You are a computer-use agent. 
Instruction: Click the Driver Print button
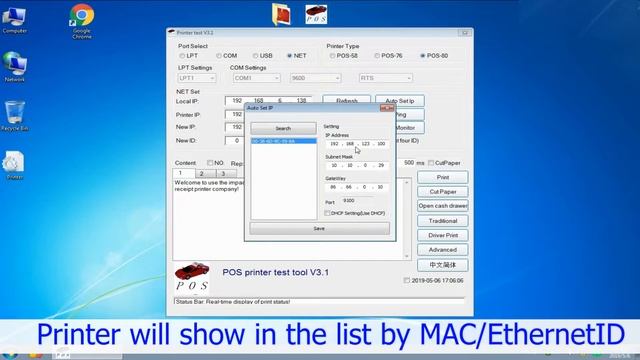tap(442, 235)
